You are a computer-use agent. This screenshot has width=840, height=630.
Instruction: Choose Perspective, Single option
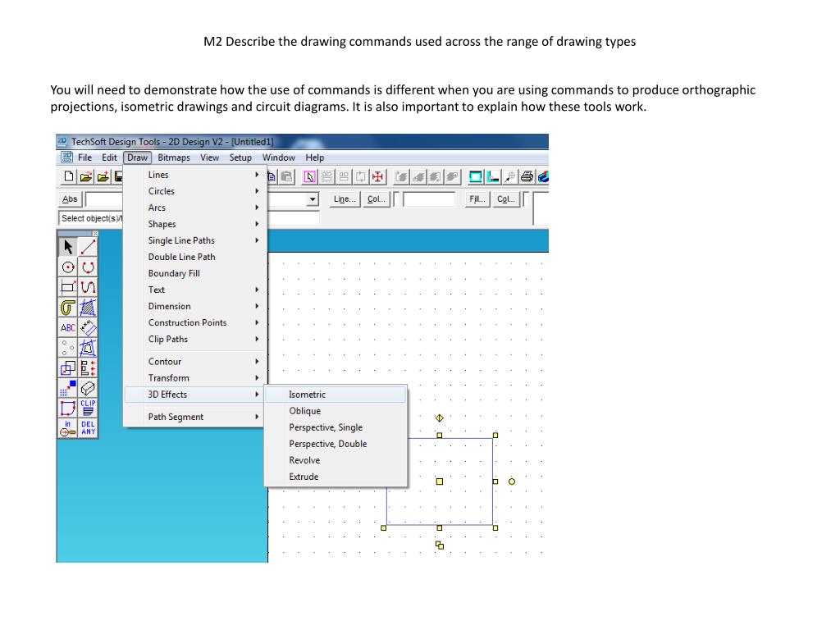pyautogui.click(x=336, y=427)
